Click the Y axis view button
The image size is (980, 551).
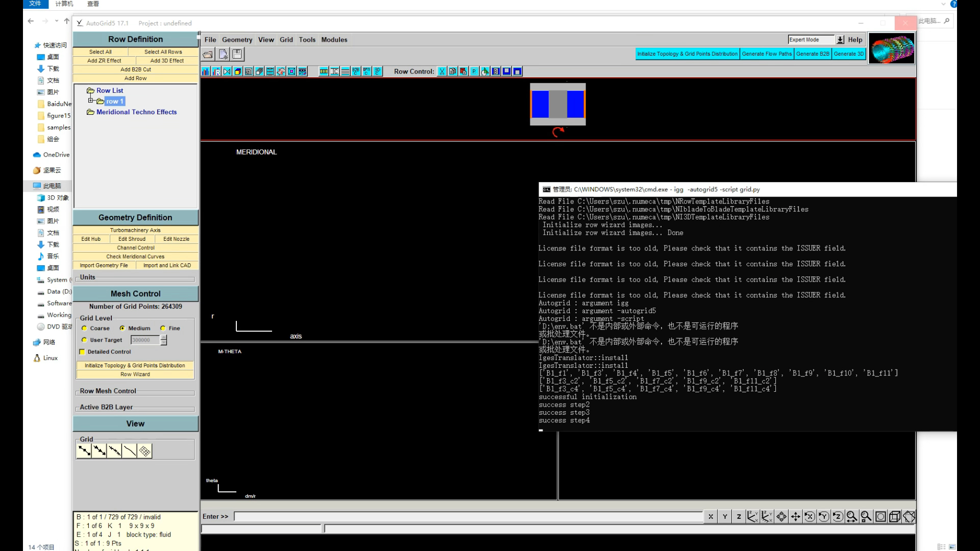point(725,517)
